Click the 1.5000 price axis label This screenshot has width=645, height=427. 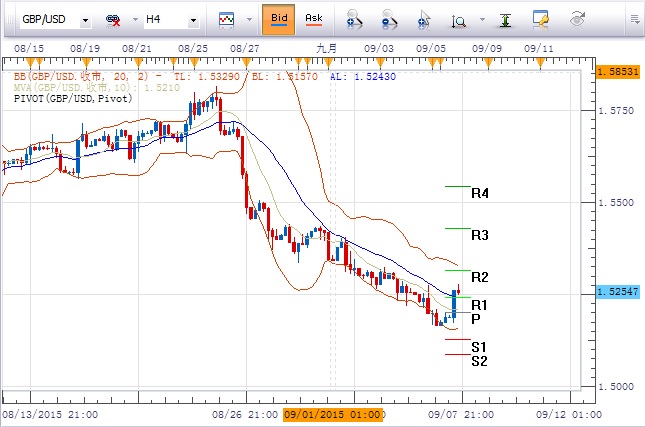(x=616, y=387)
